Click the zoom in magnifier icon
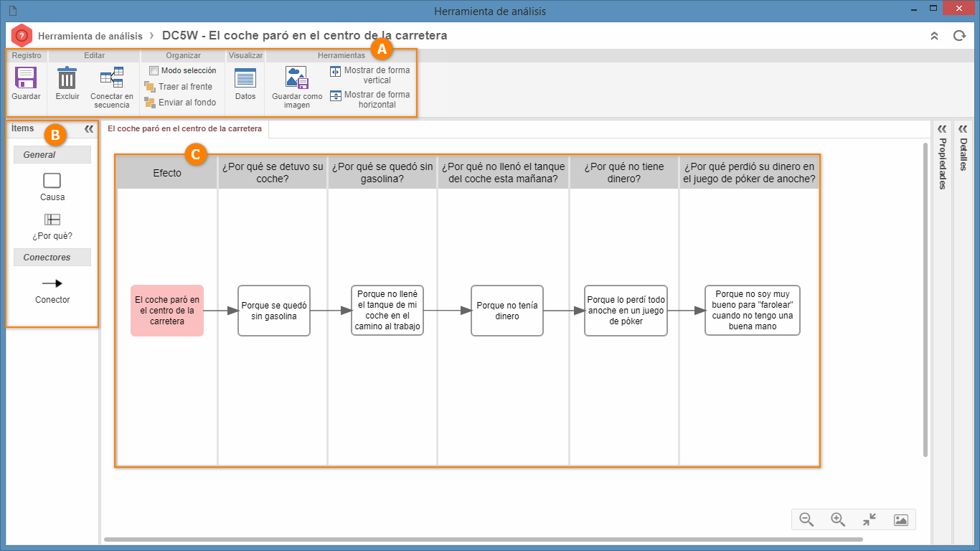Image resolution: width=980 pixels, height=551 pixels. pyautogui.click(x=838, y=519)
